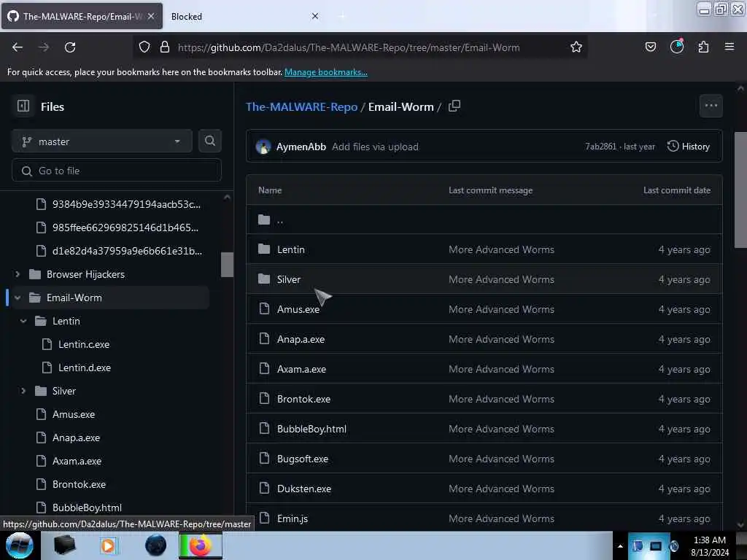View the commit History
Screen dimensions: 747x560
tap(689, 146)
